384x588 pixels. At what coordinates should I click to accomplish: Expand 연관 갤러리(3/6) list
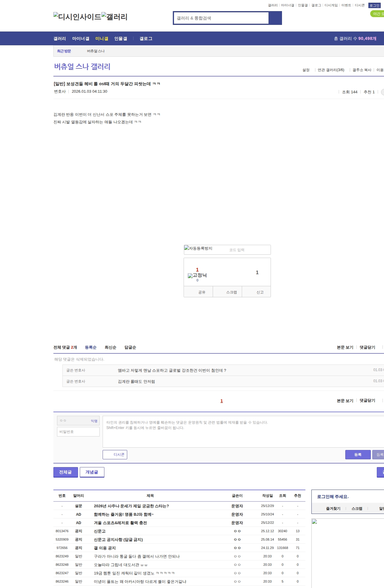point(331,70)
